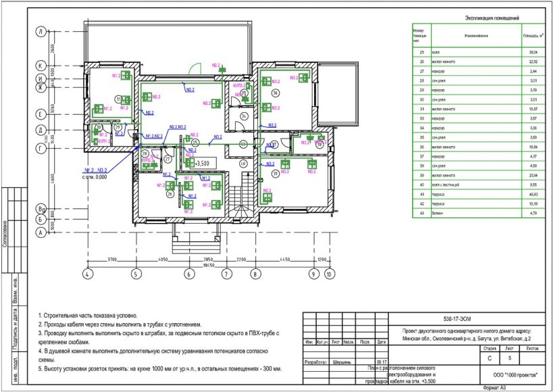Click grid axis bubble number 4

click(87, 274)
